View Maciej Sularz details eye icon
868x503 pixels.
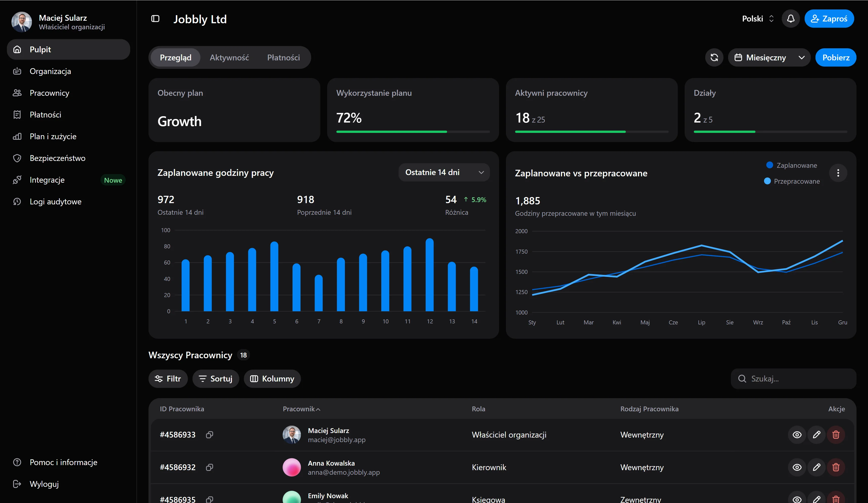pos(797,435)
